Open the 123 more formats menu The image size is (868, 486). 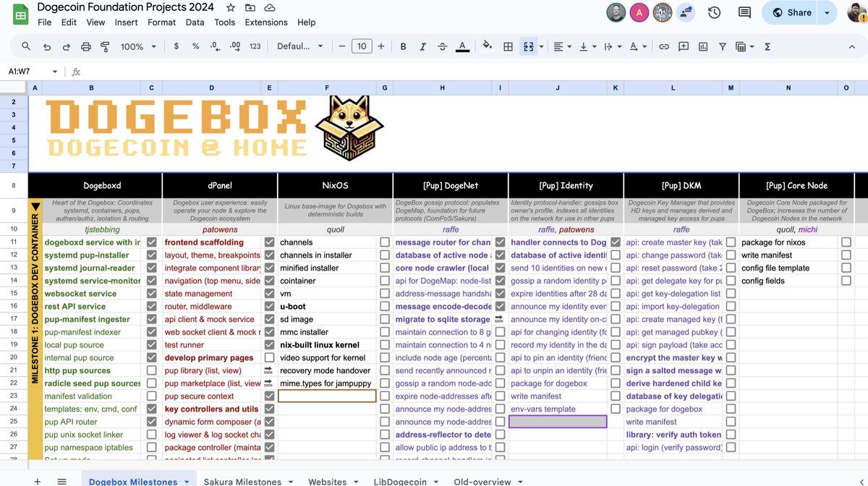pyautogui.click(x=255, y=46)
